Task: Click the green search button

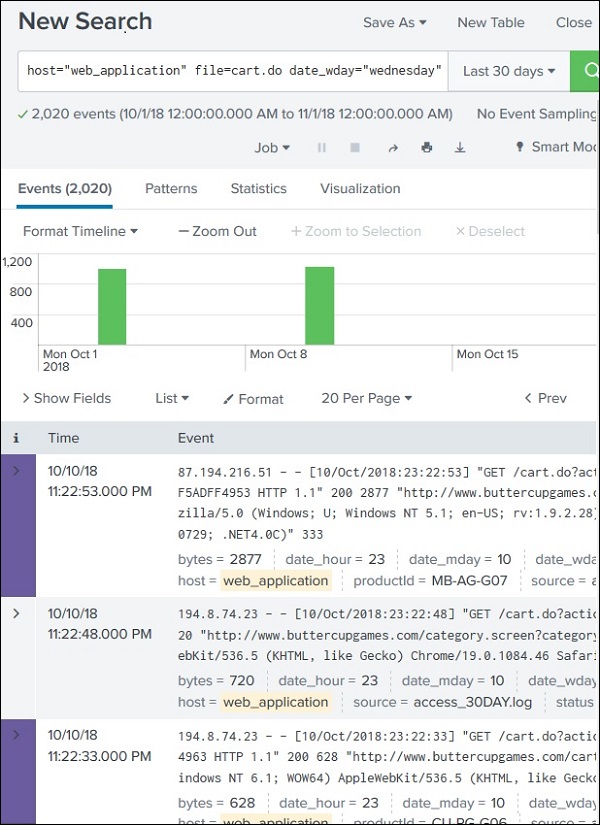Action: [585, 72]
